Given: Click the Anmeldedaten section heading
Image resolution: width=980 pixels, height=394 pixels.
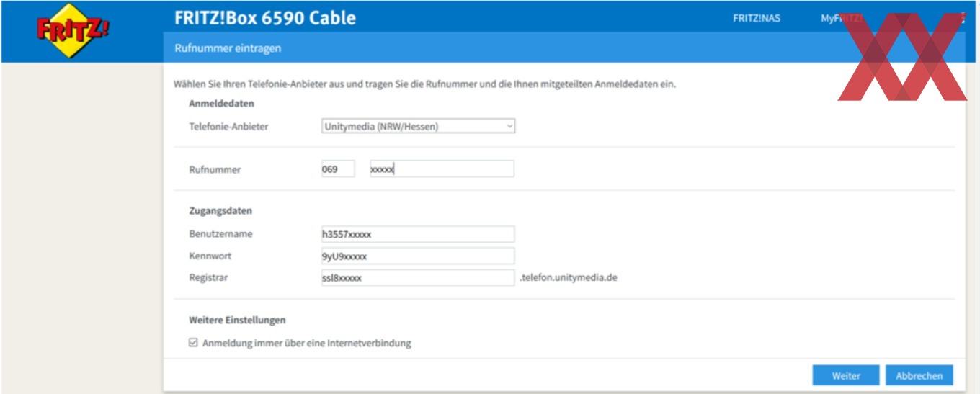Looking at the screenshot, I should (221, 103).
